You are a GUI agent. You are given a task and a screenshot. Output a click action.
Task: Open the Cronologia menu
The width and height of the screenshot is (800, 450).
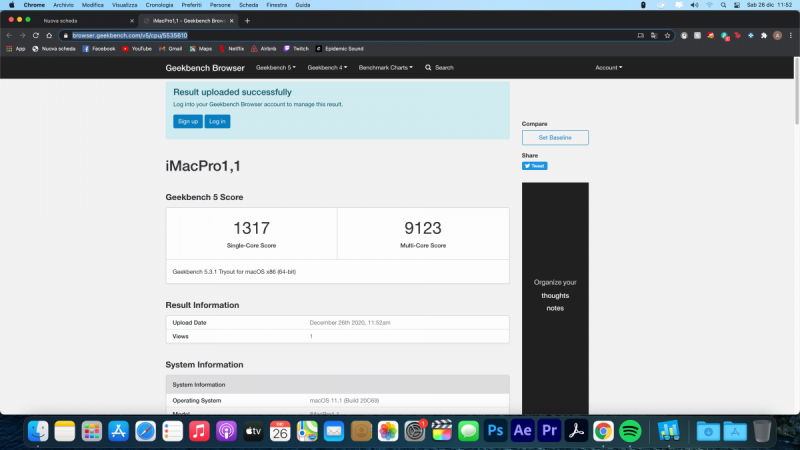coord(159,5)
